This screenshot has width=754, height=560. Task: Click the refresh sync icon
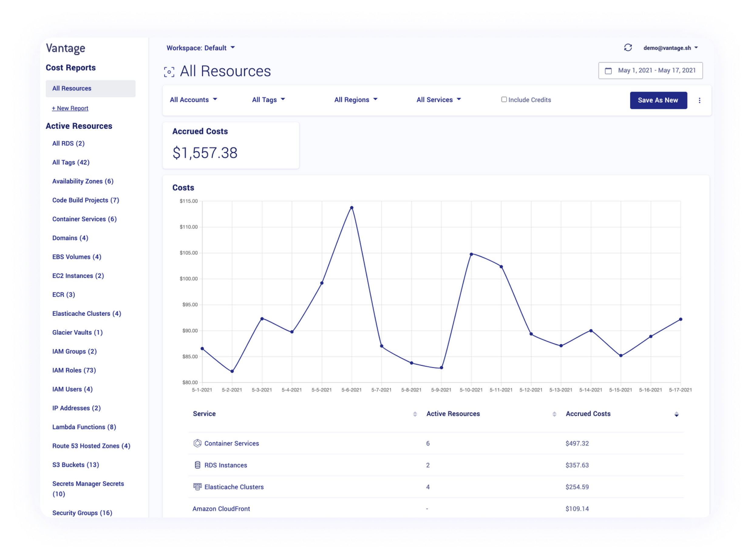coord(628,48)
